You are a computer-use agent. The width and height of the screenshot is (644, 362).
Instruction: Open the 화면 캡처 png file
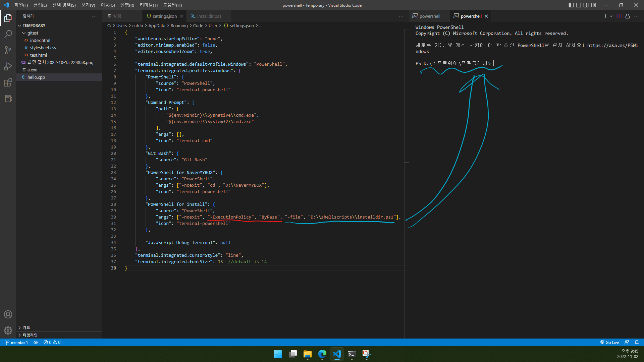[59, 62]
